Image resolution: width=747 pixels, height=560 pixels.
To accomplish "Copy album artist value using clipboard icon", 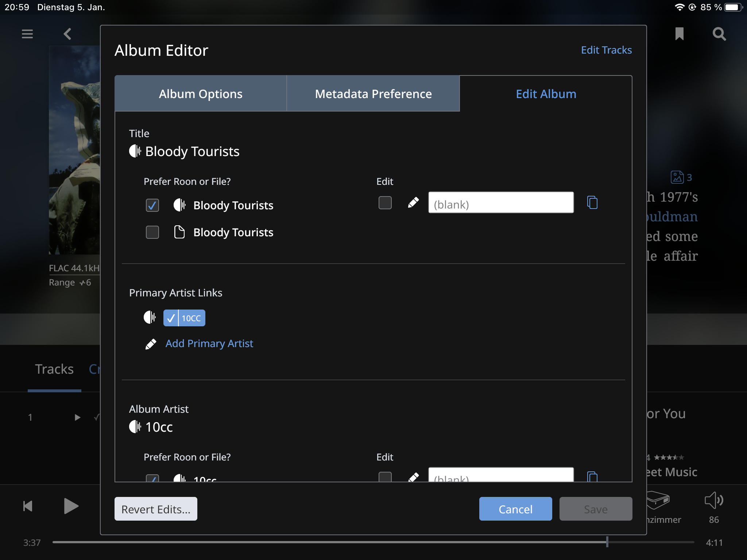I will pos(592,477).
